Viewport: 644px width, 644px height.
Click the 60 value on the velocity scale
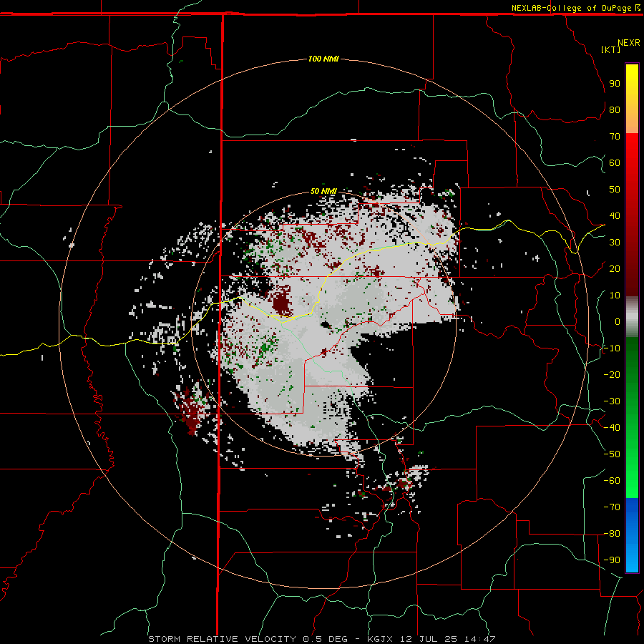click(x=615, y=163)
